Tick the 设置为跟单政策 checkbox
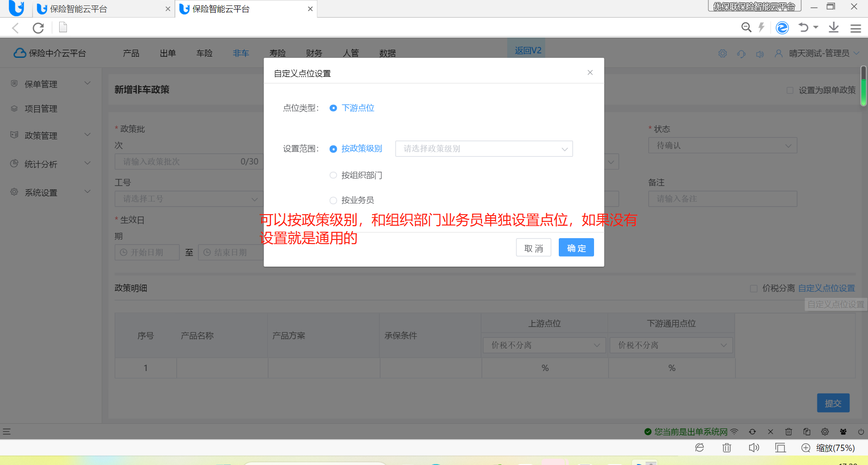 (790, 90)
